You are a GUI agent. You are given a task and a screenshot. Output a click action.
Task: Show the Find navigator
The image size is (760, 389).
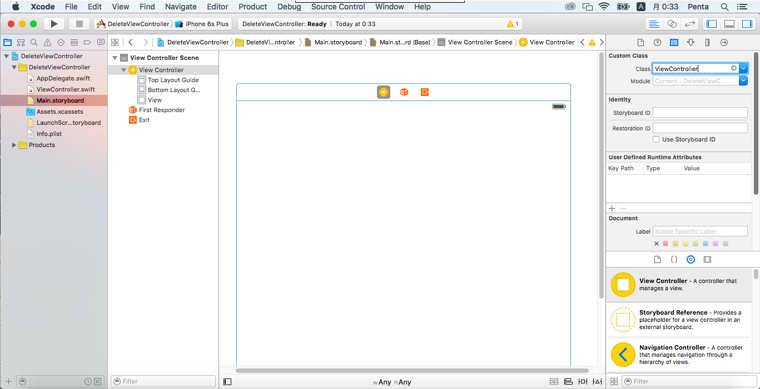[34, 42]
